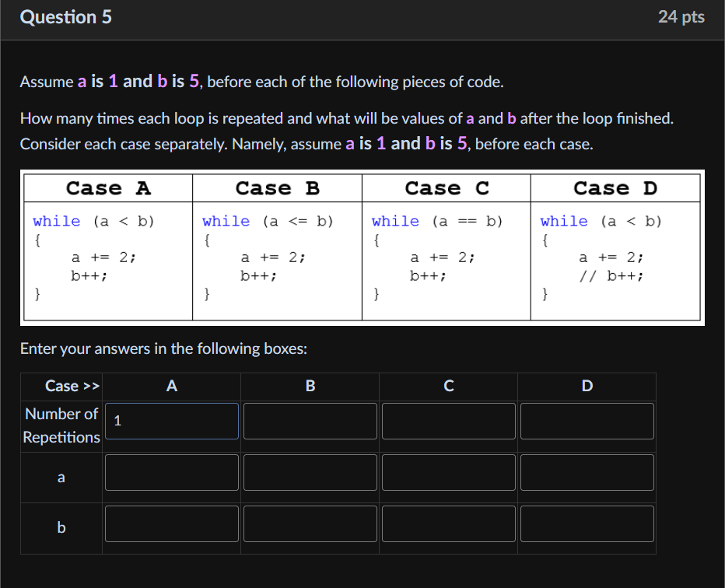Click Number of Repetitions field for case B
Image resolution: width=725 pixels, height=588 pixels.
pyautogui.click(x=310, y=421)
